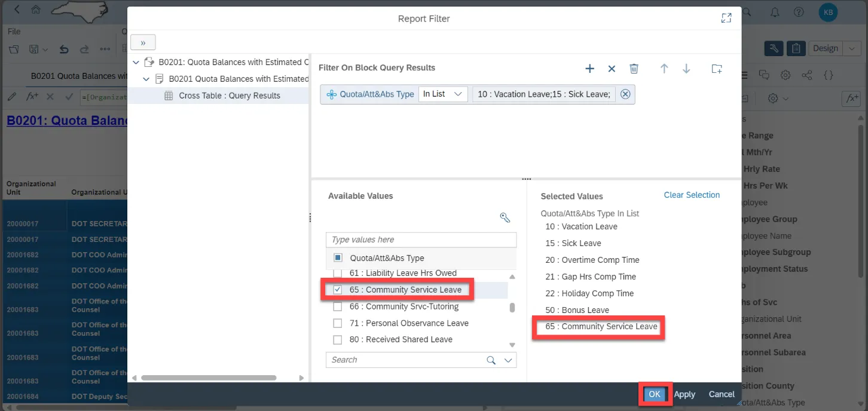Uncheck 65 : Community Service Leave
This screenshot has height=411, width=868.
point(338,290)
